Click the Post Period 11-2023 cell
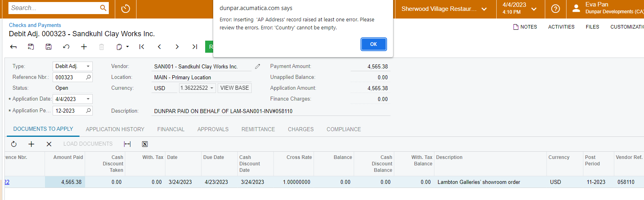644x200 pixels. tap(599, 182)
